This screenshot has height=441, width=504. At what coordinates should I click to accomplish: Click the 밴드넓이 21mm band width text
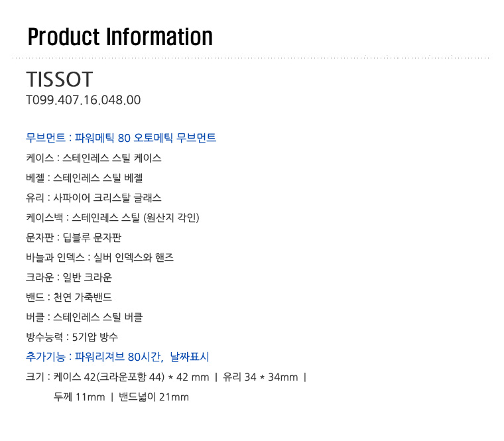pyautogui.click(x=154, y=397)
